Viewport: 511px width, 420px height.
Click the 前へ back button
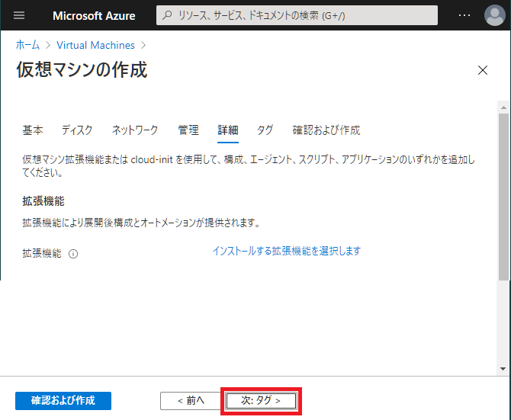coord(190,400)
